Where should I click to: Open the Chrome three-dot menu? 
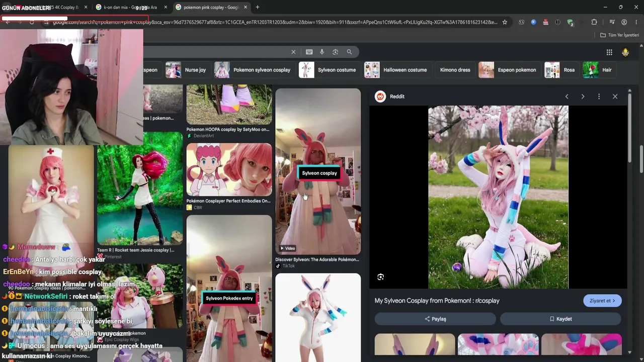point(636,22)
